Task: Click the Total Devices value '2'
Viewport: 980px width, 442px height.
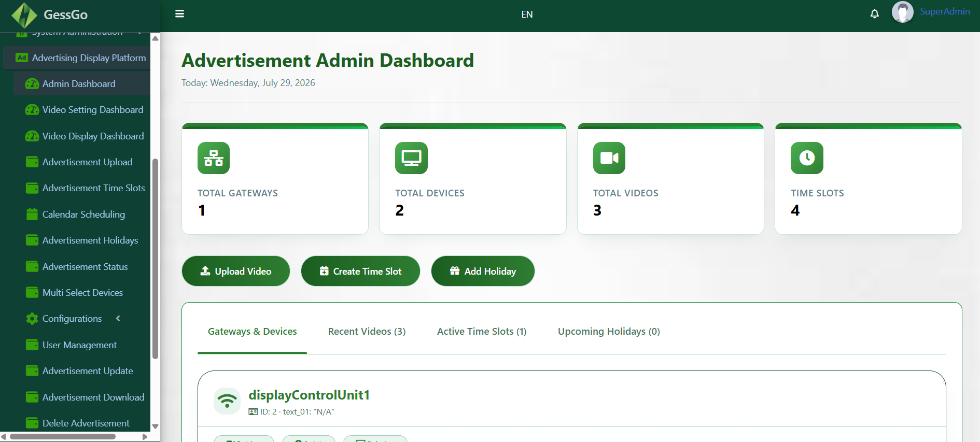Action: click(x=399, y=210)
